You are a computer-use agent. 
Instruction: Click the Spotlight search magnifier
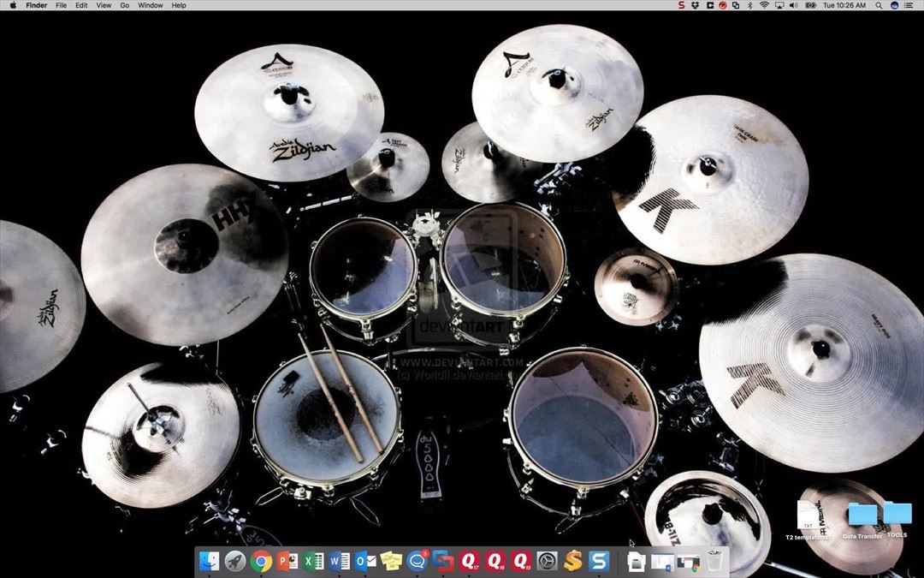click(878, 5)
